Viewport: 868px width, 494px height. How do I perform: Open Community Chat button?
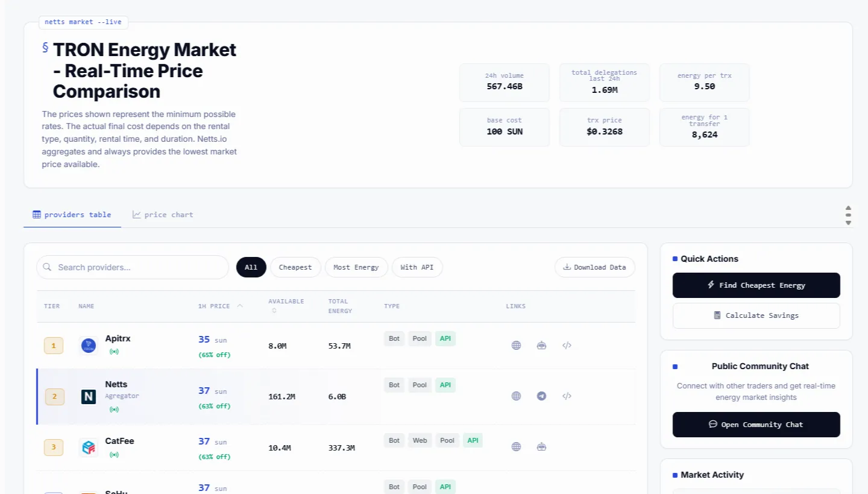tap(756, 425)
